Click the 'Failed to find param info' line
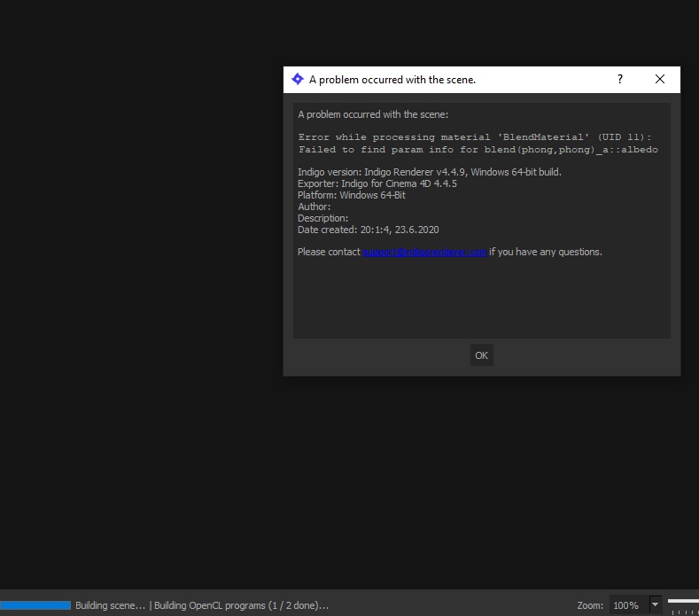The width and height of the screenshot is (699, 616). (x=478, y=150)
